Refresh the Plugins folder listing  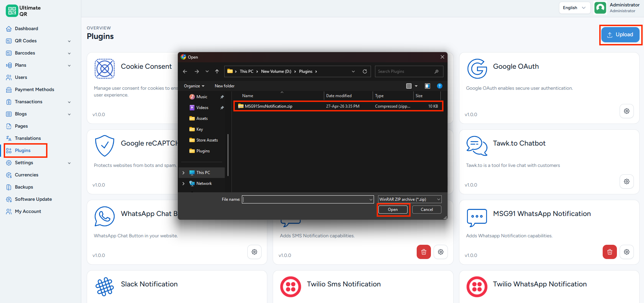(x=365, y=71)
